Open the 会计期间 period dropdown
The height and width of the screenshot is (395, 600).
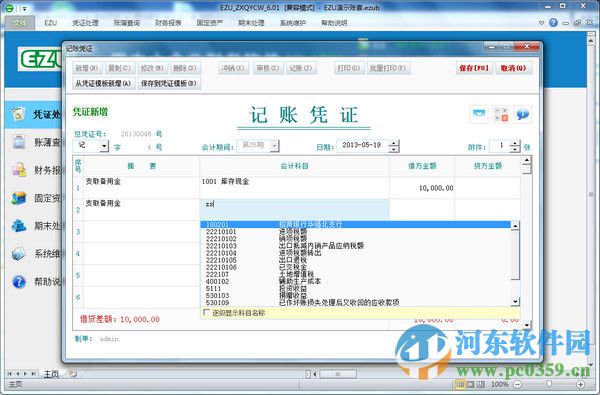pyautogui.click(x=274, y=146)
